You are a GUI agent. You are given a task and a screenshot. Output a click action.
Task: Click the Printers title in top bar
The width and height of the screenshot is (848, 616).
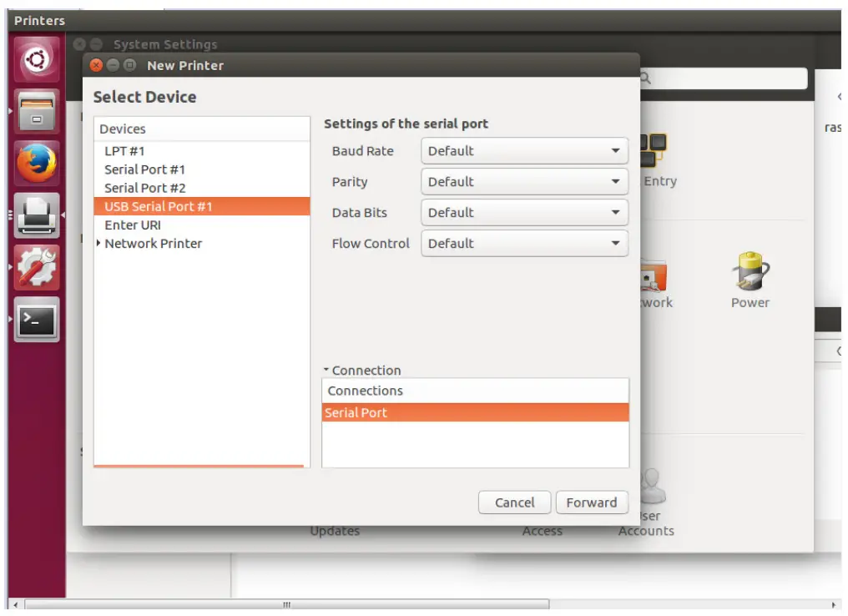coord(39,21)
